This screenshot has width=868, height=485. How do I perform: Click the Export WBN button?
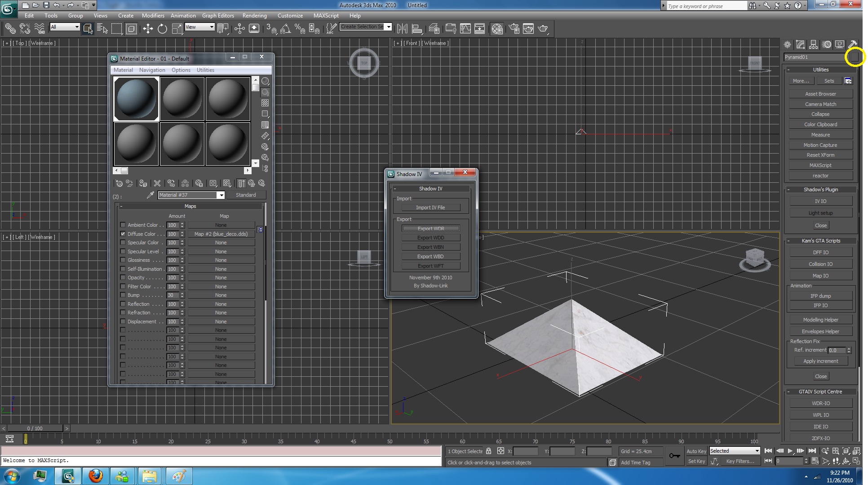pyautogui.click(x=430, y=247)
